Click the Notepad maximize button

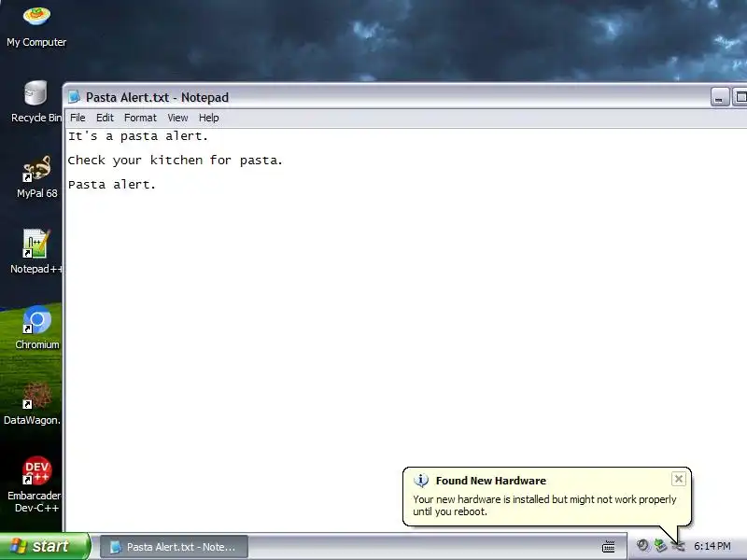point(740,97)
